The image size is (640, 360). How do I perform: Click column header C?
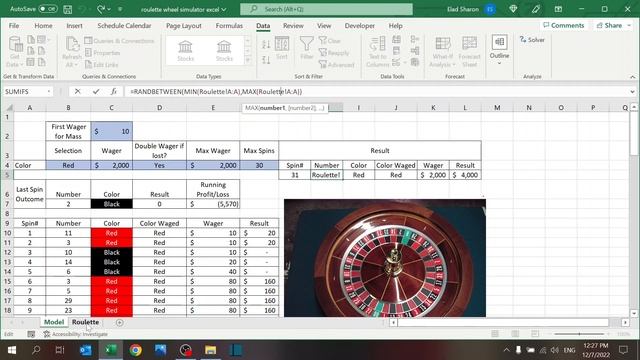pyautogui.click(x=111, y=108)
